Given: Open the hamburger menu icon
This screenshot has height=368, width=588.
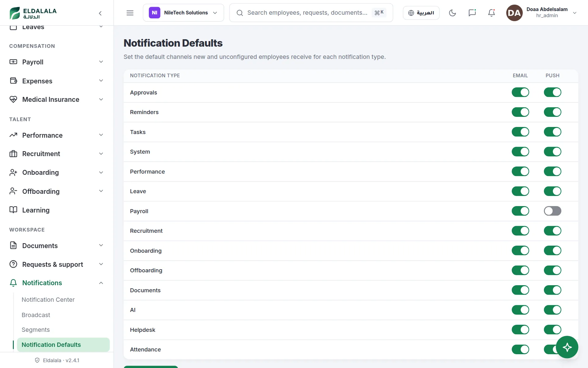Looking at the screenshot, I should (x=130, y=13).
